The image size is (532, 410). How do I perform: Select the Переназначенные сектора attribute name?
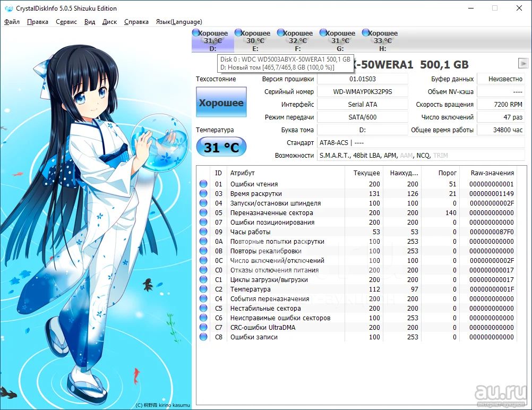point(271,212)
